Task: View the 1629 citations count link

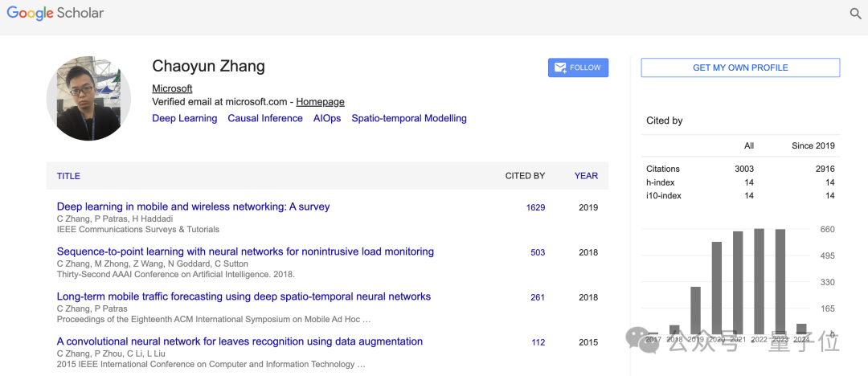Action: point(535,207)
